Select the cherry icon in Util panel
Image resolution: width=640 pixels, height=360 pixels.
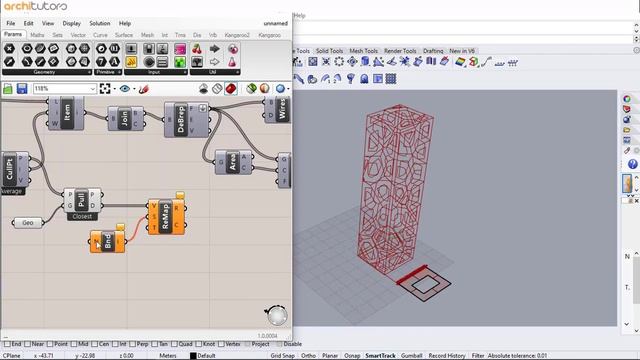pyautogui.click(x=197, y=49)
